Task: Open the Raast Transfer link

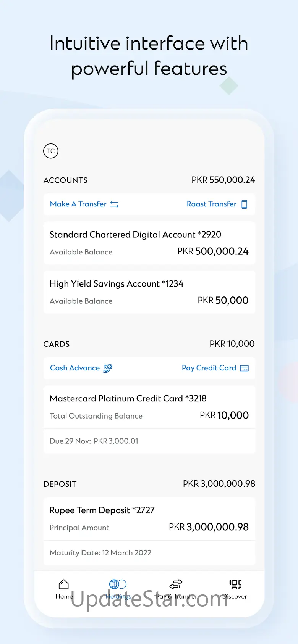Action: 211,204
